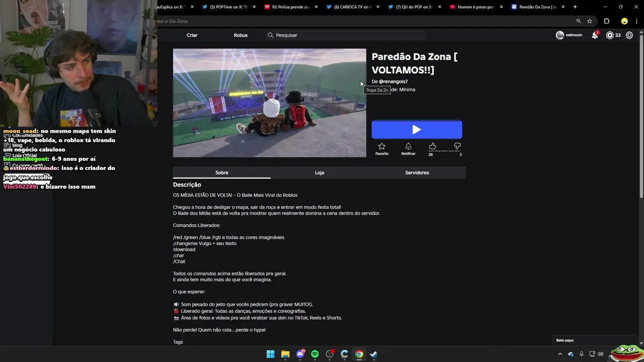
Task: Click the blue Play game button
Action: [x=417, y=130]
